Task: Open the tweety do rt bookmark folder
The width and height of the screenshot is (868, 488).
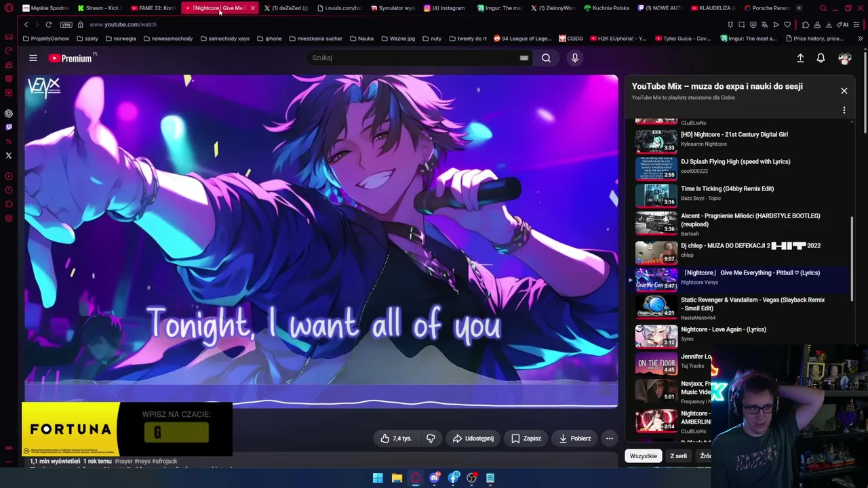Action: coord(467,39)
